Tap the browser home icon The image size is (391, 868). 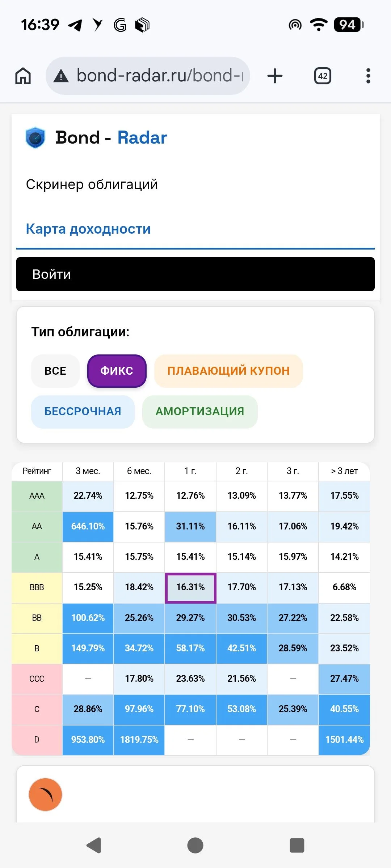[x=23, y=76]
